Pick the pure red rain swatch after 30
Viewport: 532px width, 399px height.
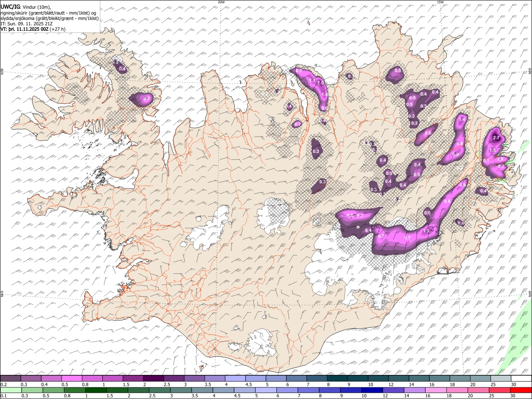pos(521,390)
